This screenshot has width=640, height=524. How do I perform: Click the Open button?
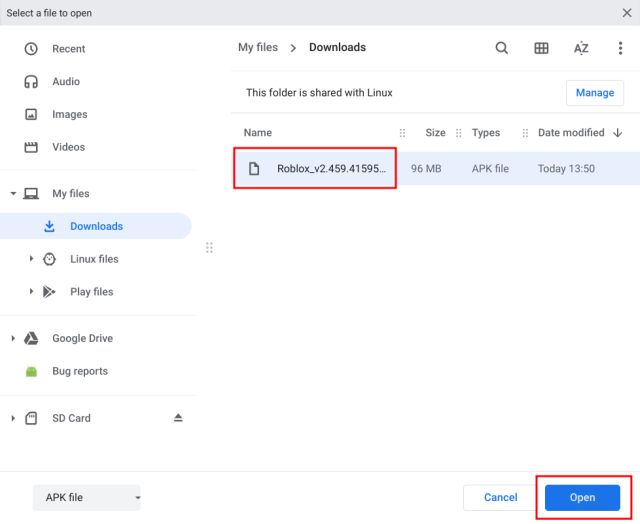[582, 497]
